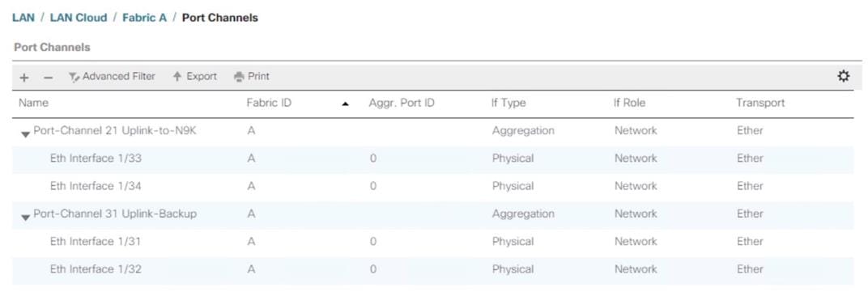The height and width of the screenshot is (296, 868).
Task: Click the Export arrow icon
Action: point(177,76)
